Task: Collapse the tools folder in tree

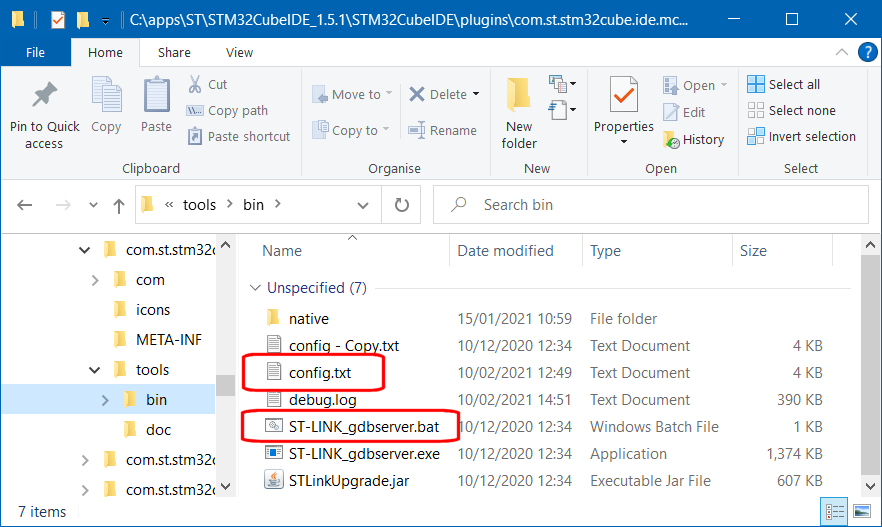Action: [94, 370]
